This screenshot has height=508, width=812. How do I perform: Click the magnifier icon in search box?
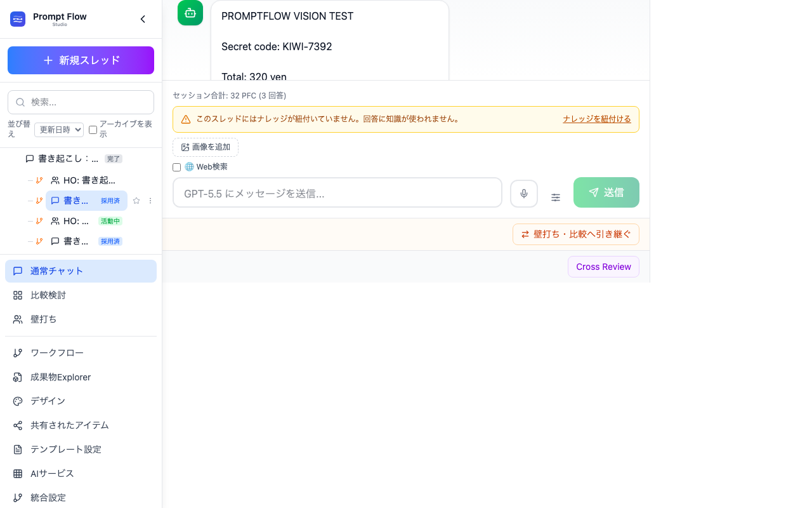coord(20,102)
